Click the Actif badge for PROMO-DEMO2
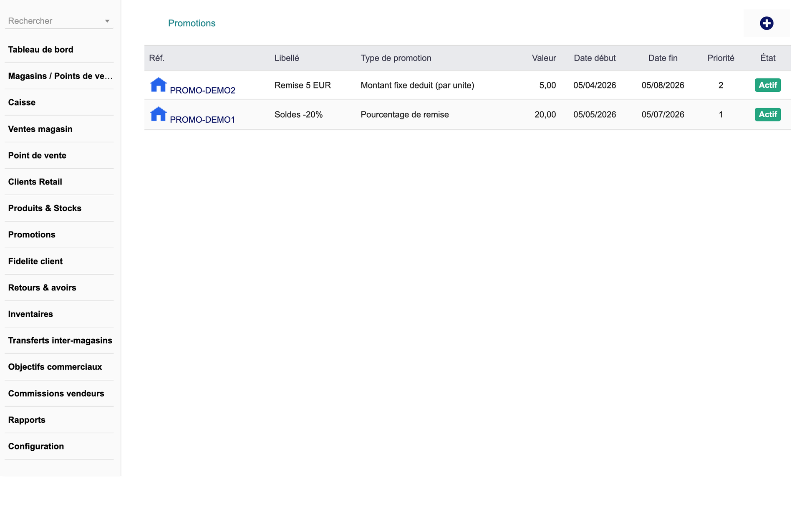The width and height of the screenshot is (812, 515). click(x=767, y=85)
